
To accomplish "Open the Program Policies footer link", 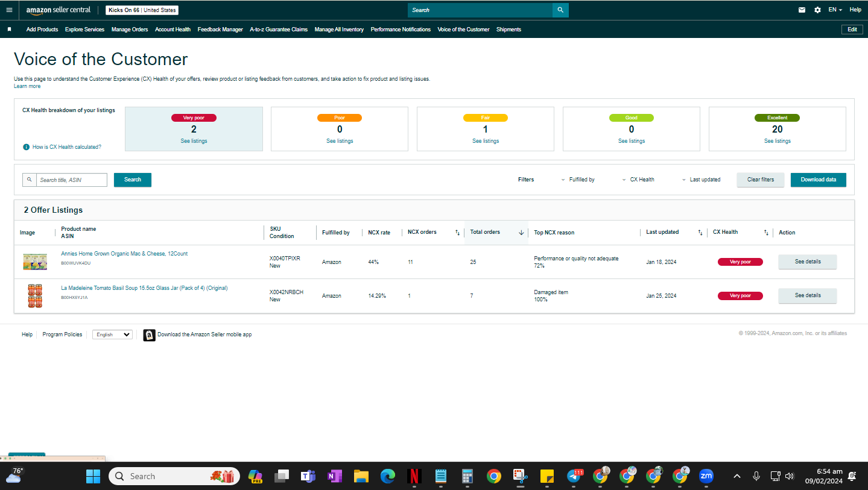I will coord(62,335).
